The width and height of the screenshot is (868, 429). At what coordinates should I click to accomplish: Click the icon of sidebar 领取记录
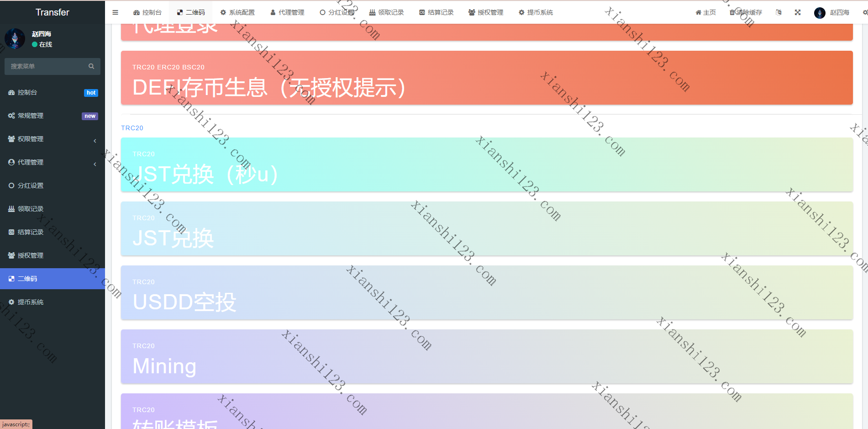(x=11, y=209)
